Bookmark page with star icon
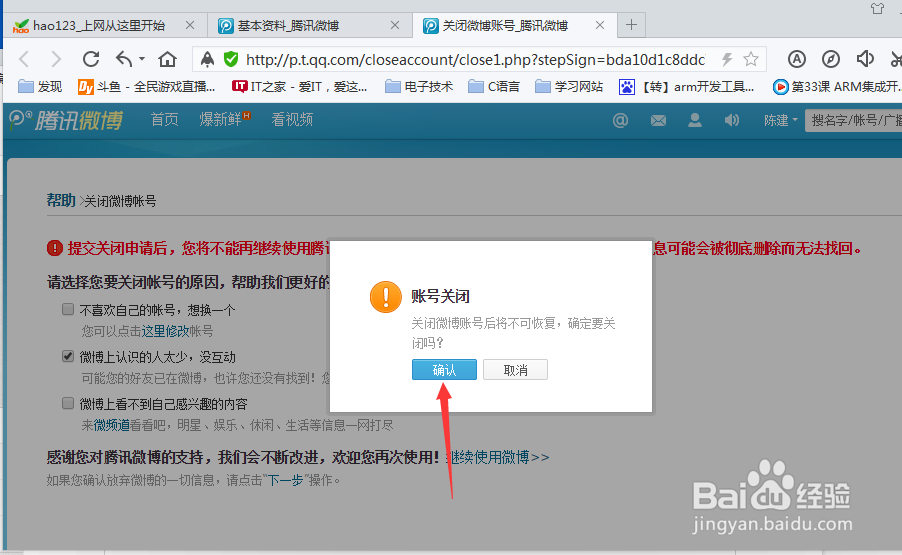 751,59
